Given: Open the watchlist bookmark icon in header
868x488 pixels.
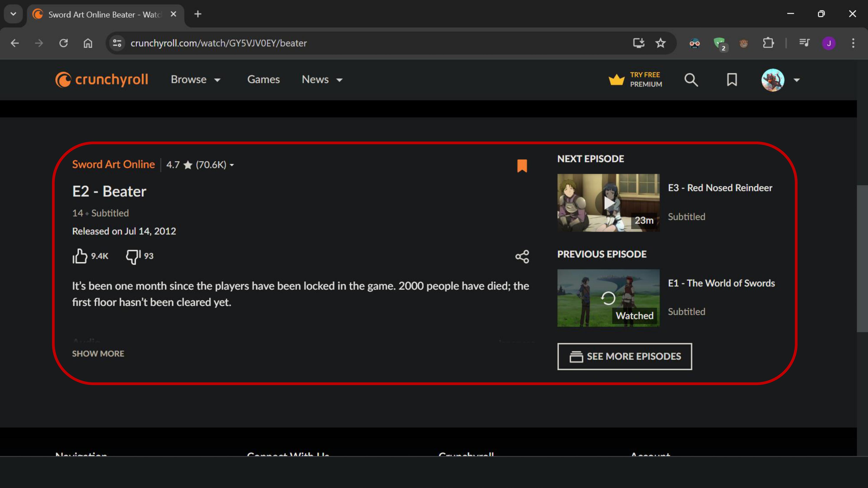Looking at the screenshot, I should click(732, 80).
